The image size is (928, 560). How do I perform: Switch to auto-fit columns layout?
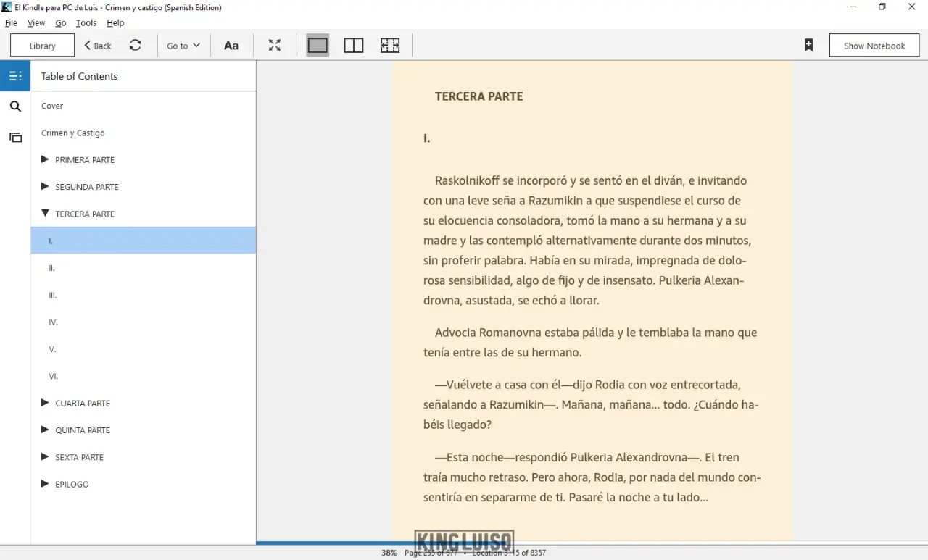390,46
